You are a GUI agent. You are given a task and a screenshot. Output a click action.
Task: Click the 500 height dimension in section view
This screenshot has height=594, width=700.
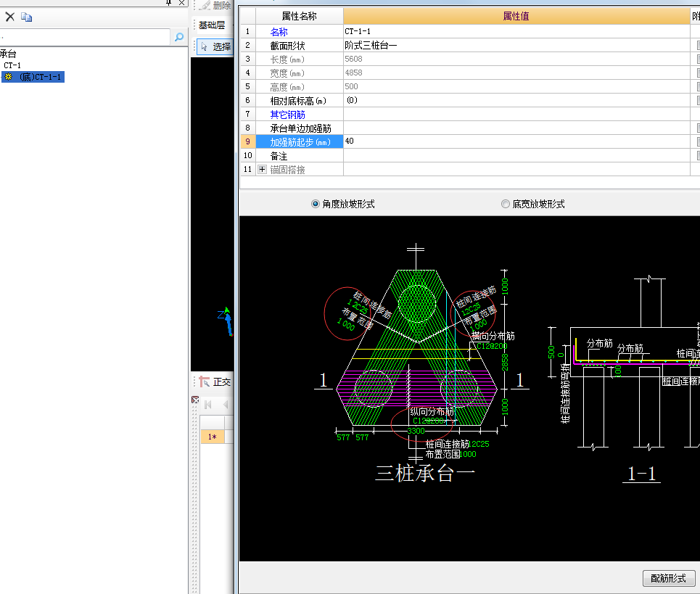pyautogui.click(x=551, y=352)
